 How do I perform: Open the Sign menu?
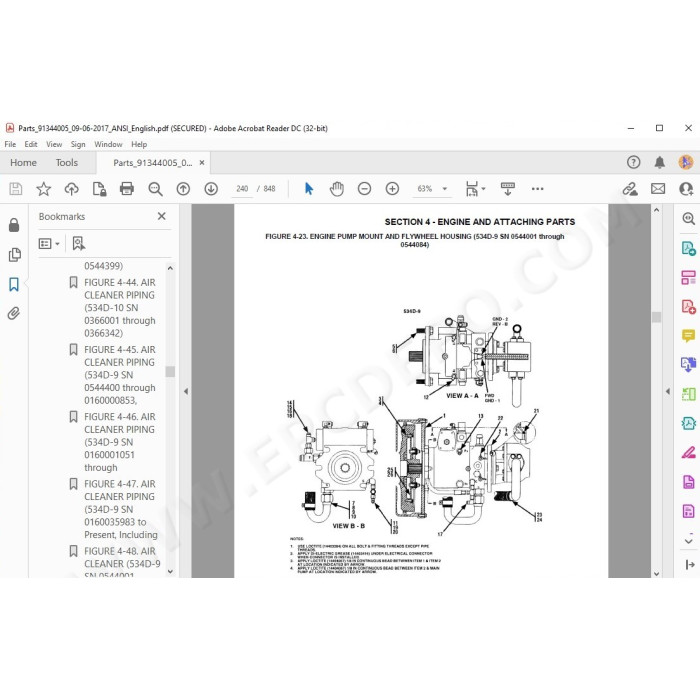78,144
